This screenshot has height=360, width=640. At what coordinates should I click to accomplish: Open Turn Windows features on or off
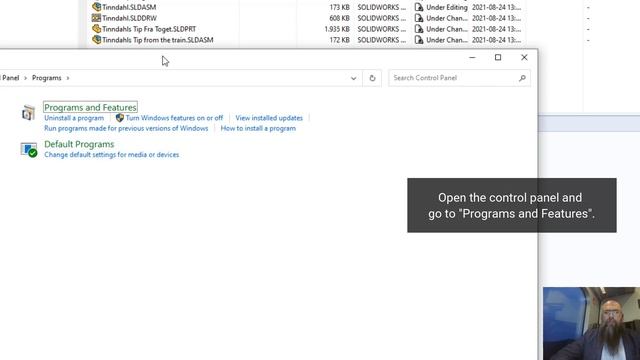pos(174,118)
